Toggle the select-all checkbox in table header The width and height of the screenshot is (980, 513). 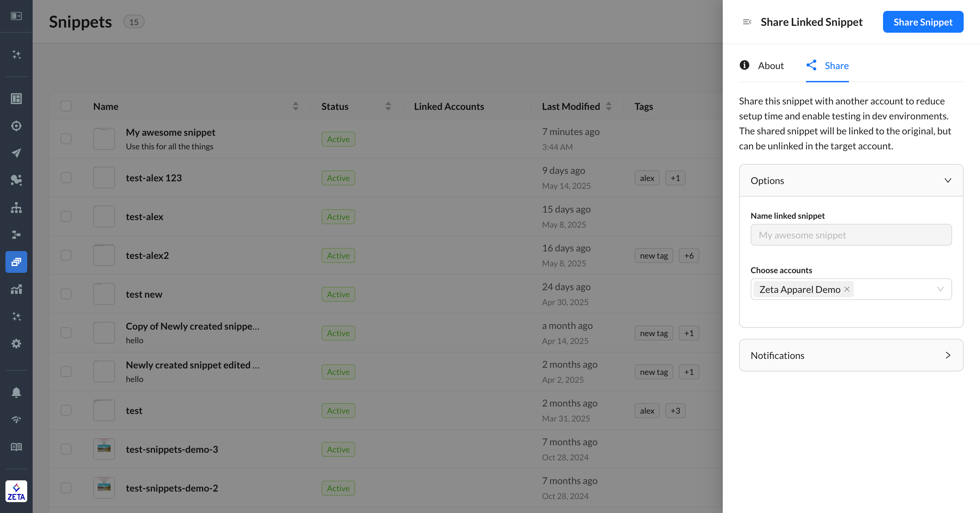click(x=66, y=106)
